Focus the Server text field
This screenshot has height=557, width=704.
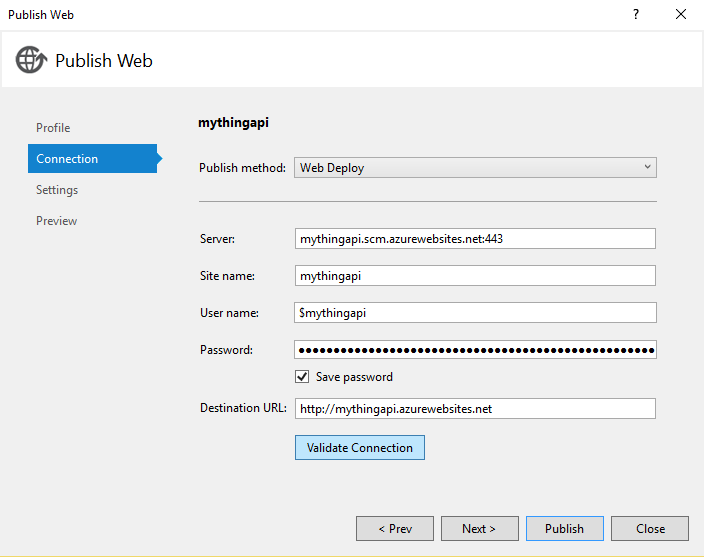pos(475,238)
